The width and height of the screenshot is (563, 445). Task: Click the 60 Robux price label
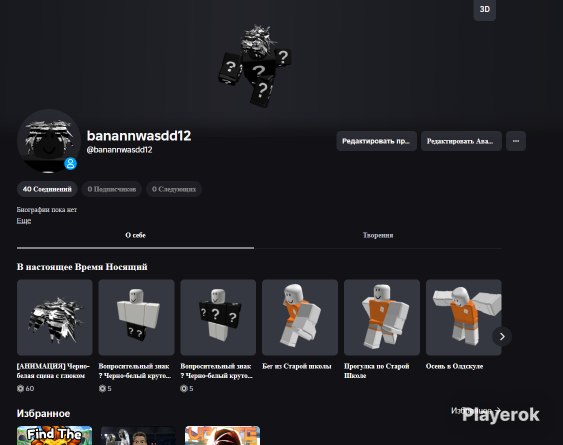[25, 389]
